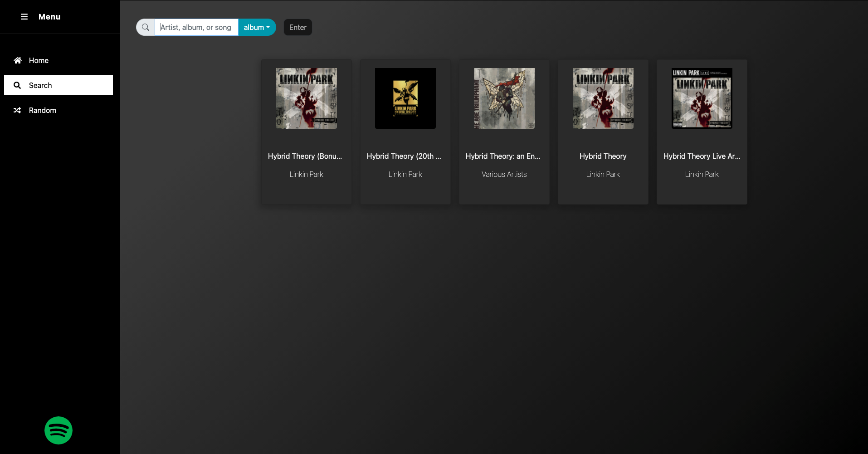The width and height of the screenshot is (868, 454).
Task: Open Hybrid Theory (Bonu... album cover
Action: click(x=307, y=98)
